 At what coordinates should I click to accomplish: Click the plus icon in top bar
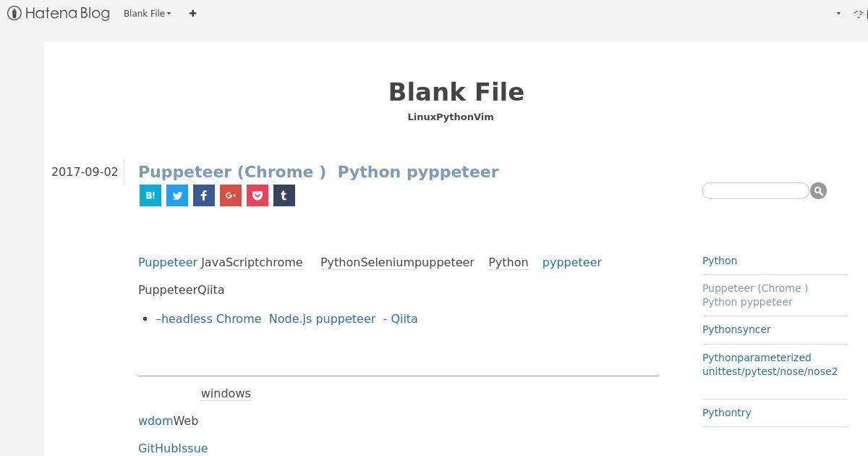point(193,13)
